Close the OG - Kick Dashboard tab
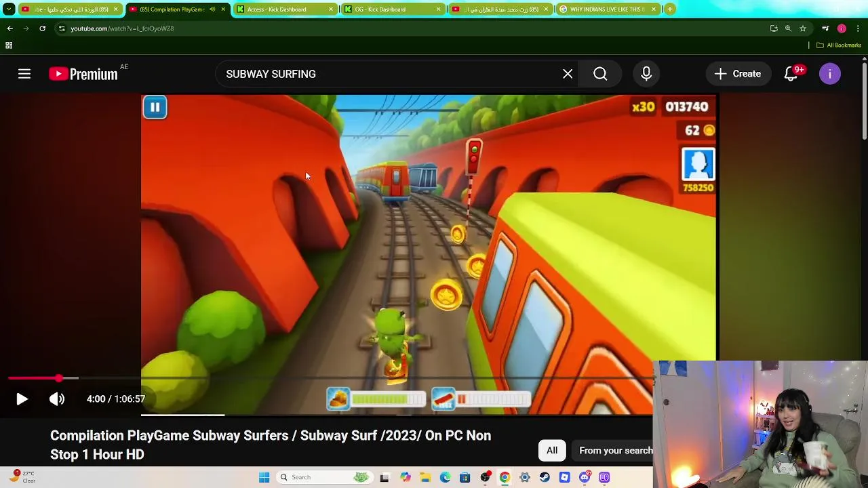The width and height of the screenshot is (868, 488). 438,9
